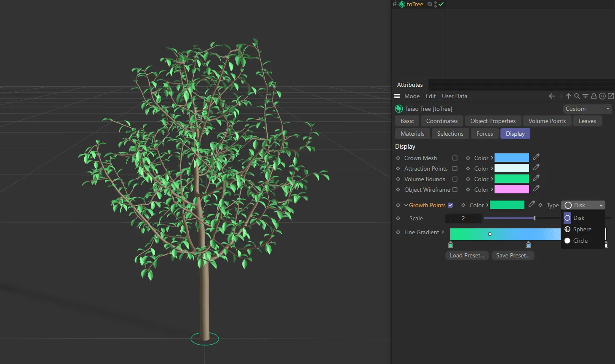Screen dimensions: 615x364
Task: Click the up arrow navigation icon
Action: 569,96
